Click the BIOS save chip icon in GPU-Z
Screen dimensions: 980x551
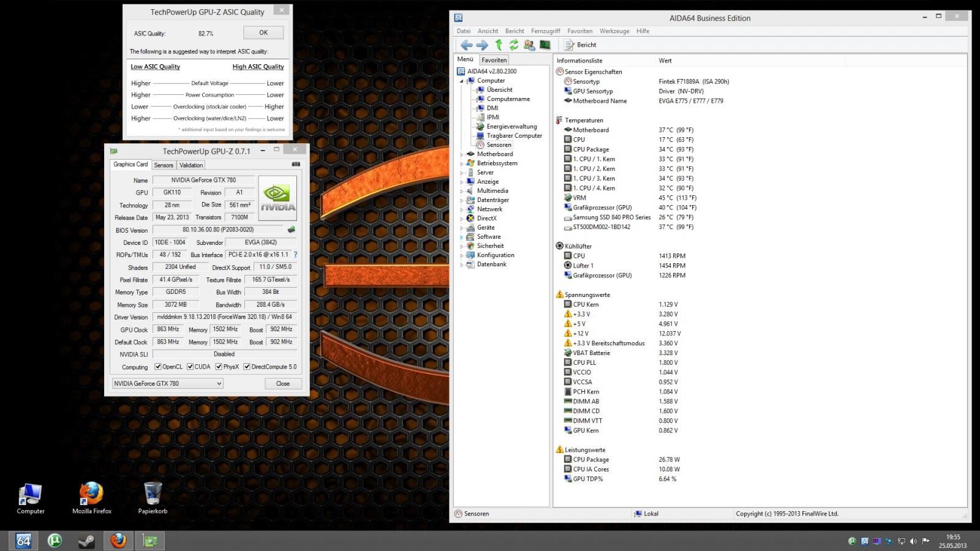click(x=292, y=230)
